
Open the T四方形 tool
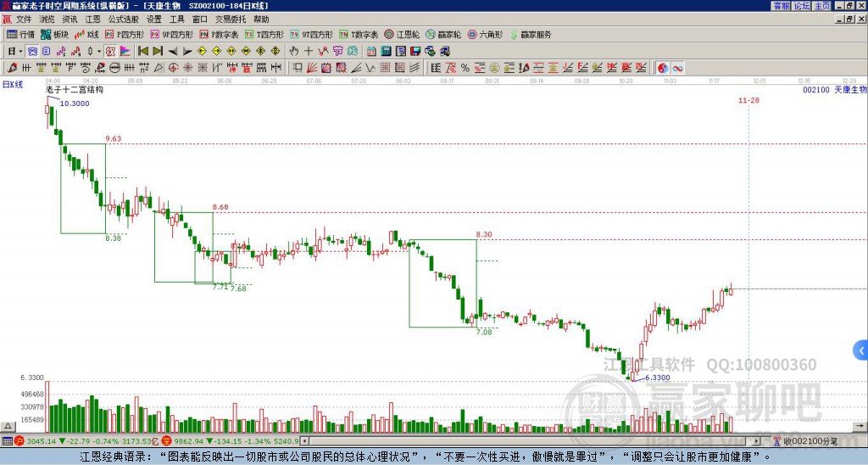click(x=264, y=34)
